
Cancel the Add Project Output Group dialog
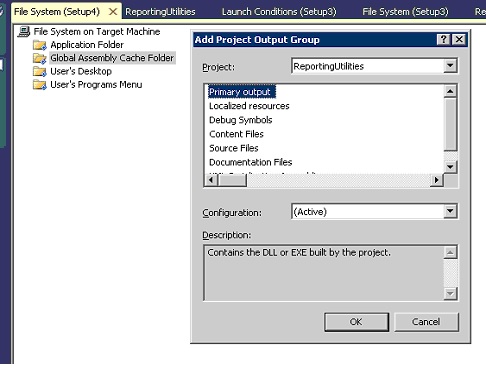(x=426, y=322)
